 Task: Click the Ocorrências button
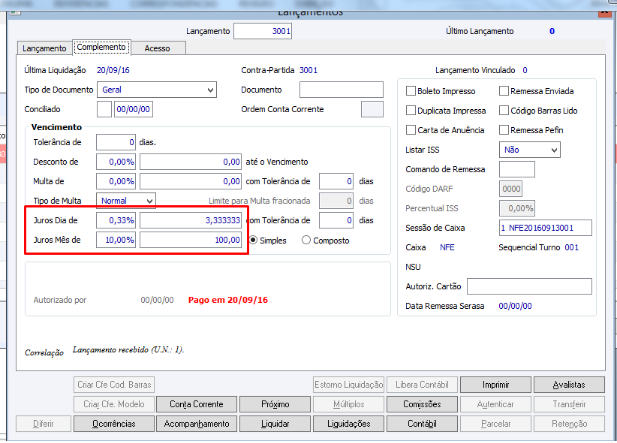click(114, 424)
